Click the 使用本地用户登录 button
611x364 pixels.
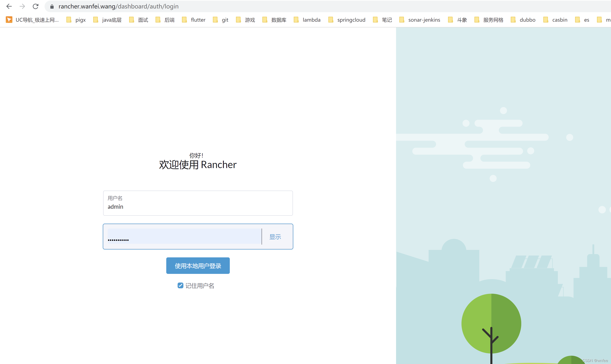(x=198, y=266)
